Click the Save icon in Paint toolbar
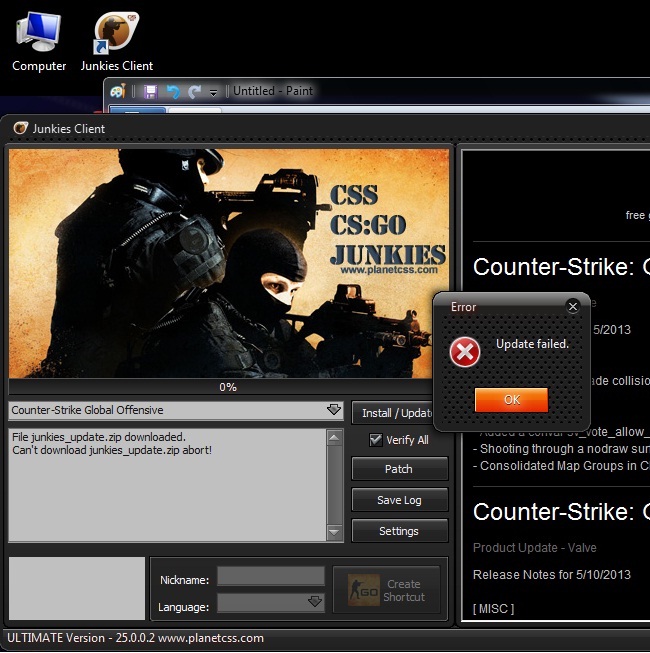 [150, 91]
